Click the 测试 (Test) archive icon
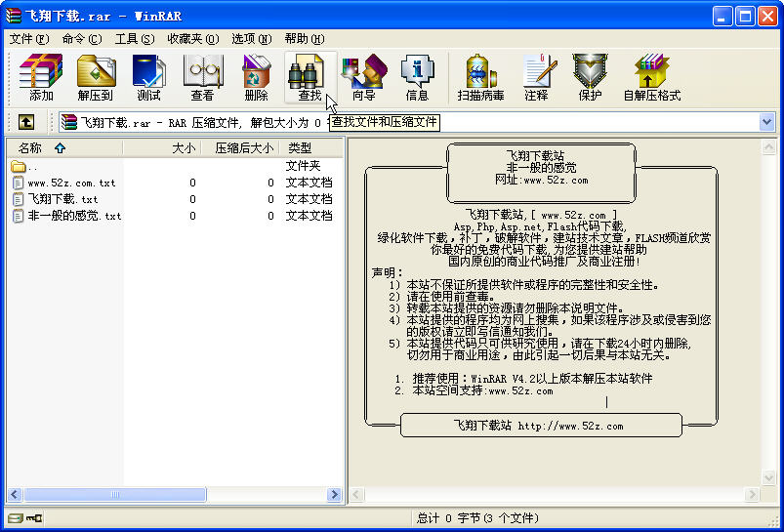The width and height of the screenshot is (784, 532). click(x=148, y=77)
